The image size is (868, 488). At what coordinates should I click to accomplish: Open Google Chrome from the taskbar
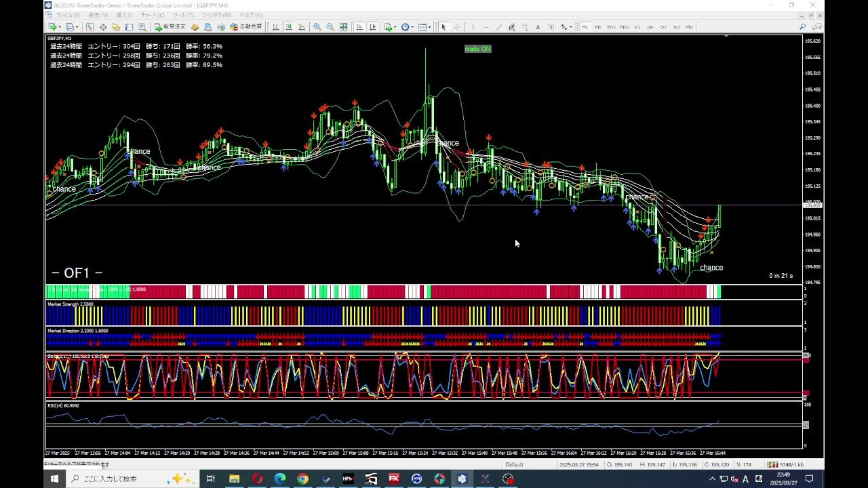302,479
